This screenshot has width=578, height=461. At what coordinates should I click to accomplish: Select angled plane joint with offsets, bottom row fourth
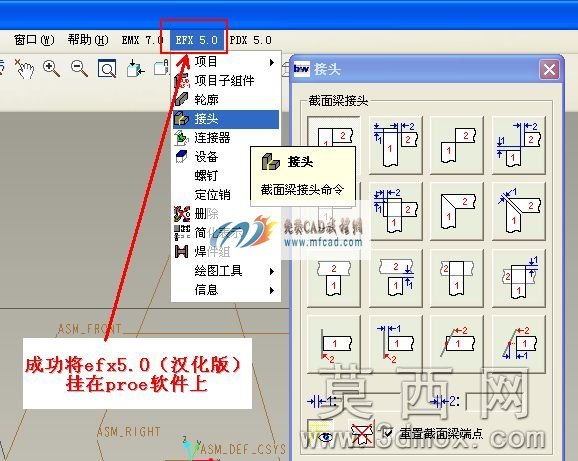coord(519,345)
